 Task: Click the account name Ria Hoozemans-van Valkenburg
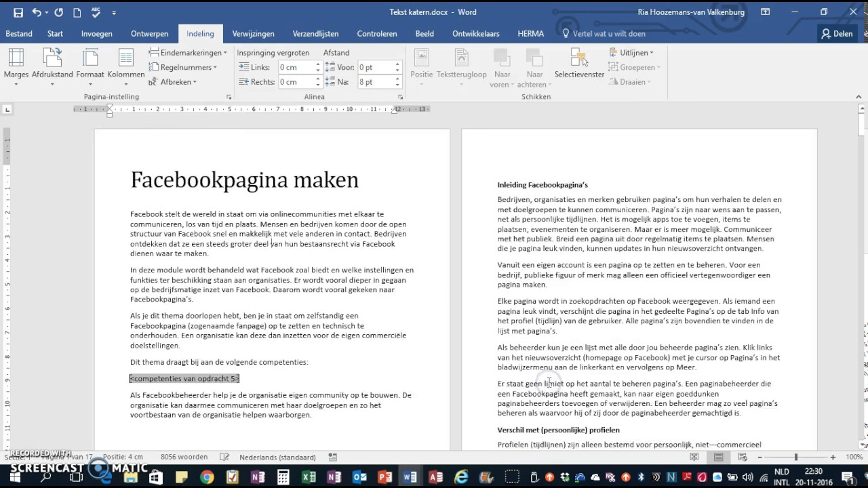click(x=691, y=12)
